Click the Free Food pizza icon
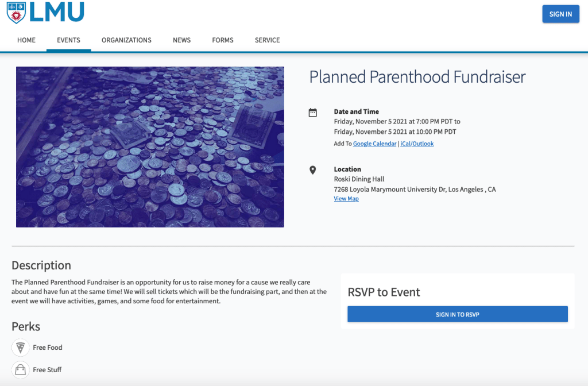The height and width of the screenshot is (386, 588). [21, 348]
